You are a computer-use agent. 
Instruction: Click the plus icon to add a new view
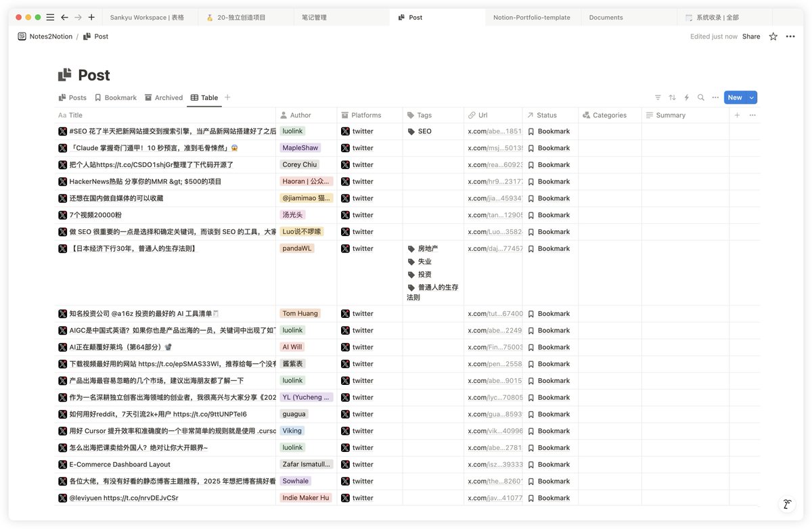point(227,97)
